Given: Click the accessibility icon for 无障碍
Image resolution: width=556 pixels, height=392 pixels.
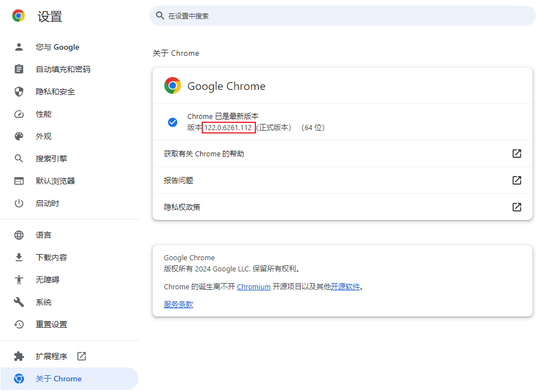Looking at the screenshot, I should pyautogui.click(x=19, y=280).
